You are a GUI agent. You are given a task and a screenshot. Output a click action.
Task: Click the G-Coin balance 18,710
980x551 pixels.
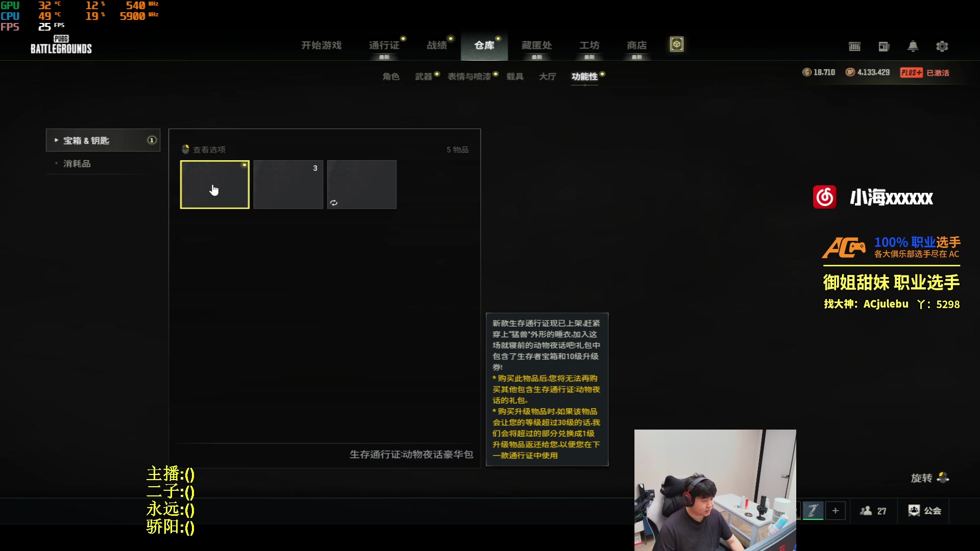pos(819,72)
